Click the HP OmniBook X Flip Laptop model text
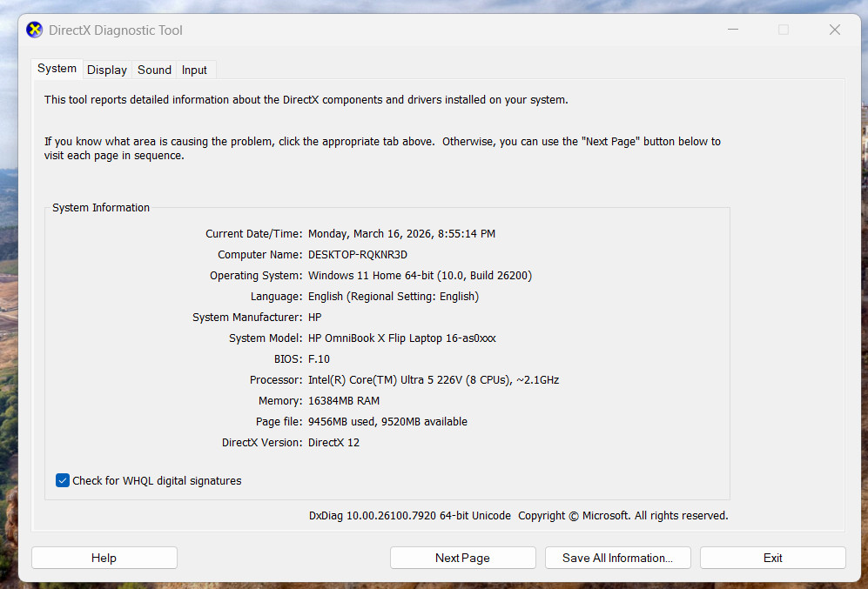Viewport: 868px width, 589px height. [402, 338]
